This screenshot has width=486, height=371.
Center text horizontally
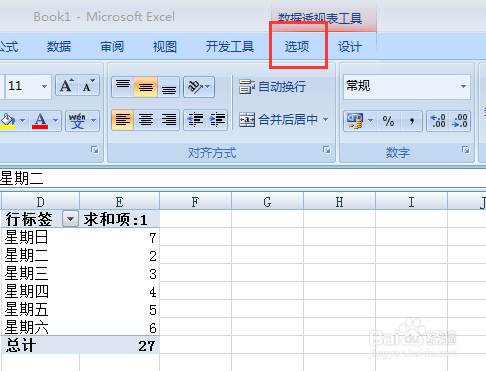pos(146,119)
